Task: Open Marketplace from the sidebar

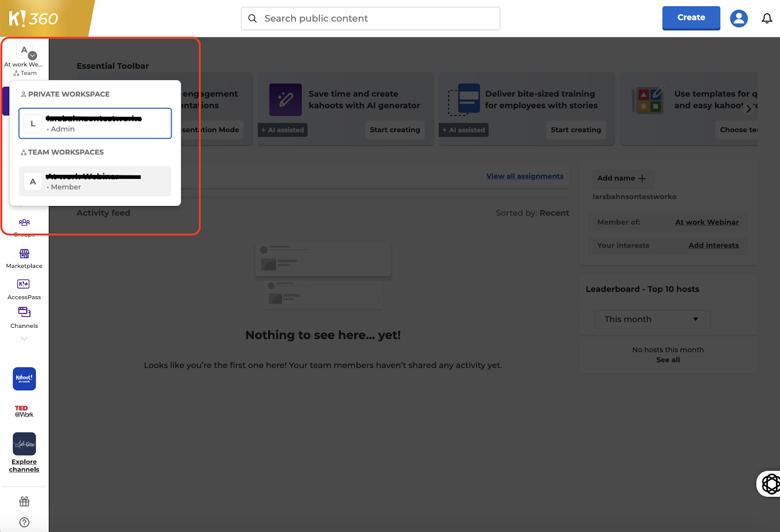Action: [24, 259]
